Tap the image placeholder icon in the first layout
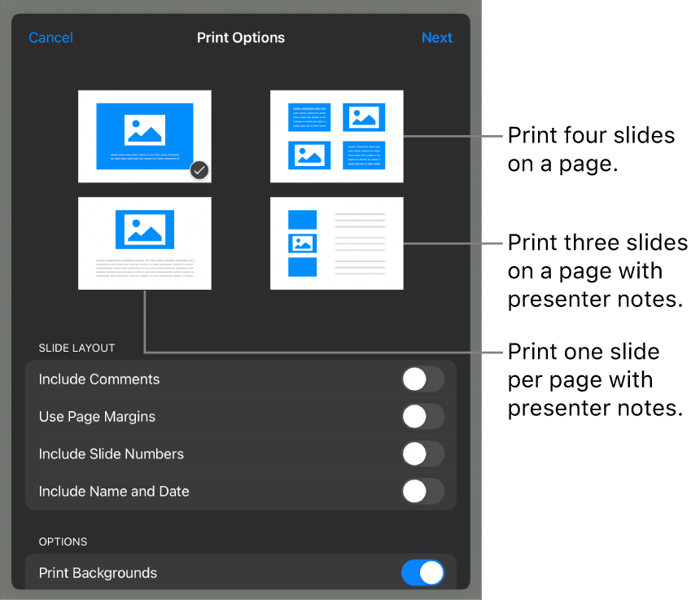Viewport: 700px width, 600px height. pos(145,130)
